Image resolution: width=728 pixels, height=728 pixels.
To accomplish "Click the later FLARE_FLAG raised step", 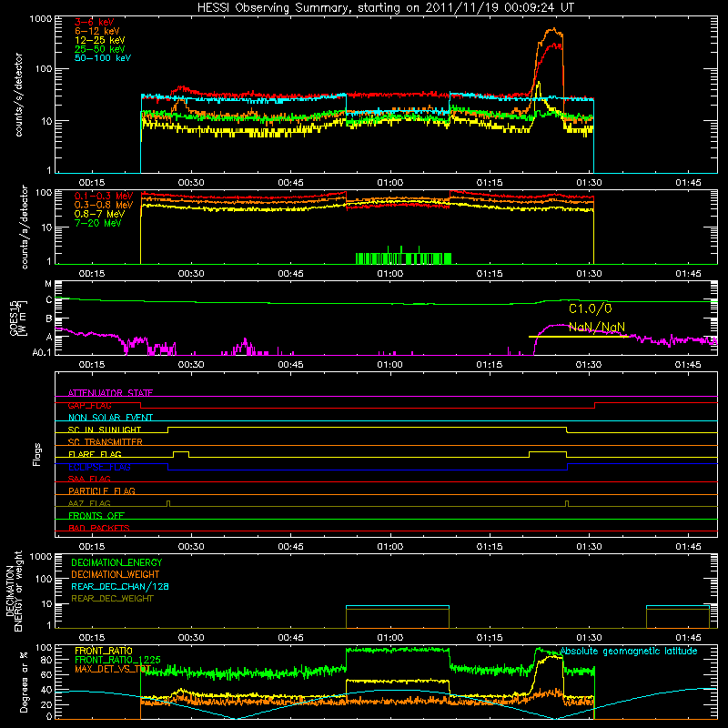I will click(x=548, y=452).
